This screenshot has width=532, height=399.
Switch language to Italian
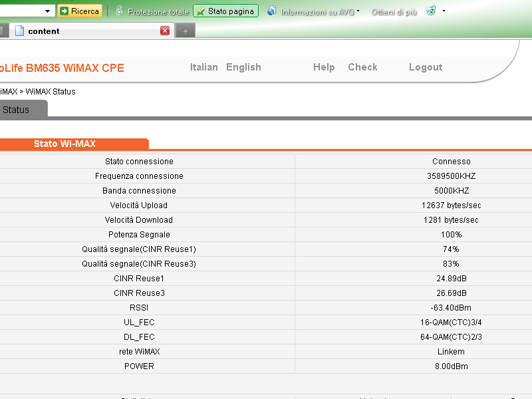[x=204, y=67]
